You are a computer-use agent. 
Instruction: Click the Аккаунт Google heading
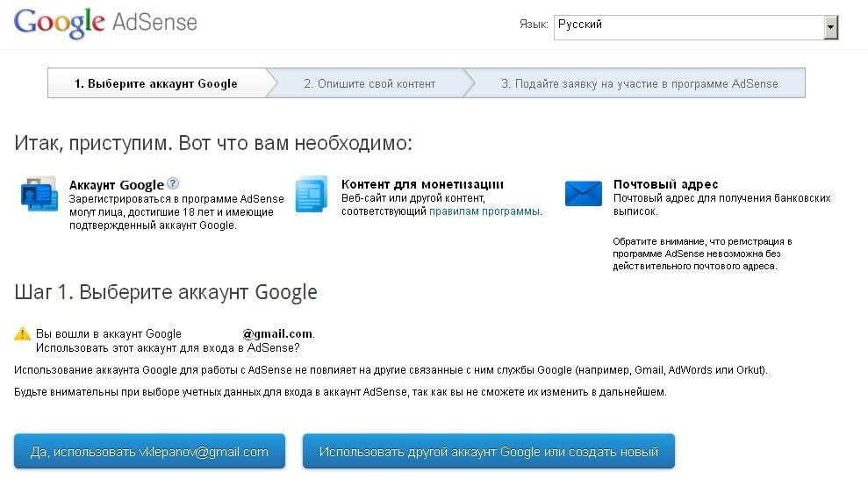[x=117, y=185]
